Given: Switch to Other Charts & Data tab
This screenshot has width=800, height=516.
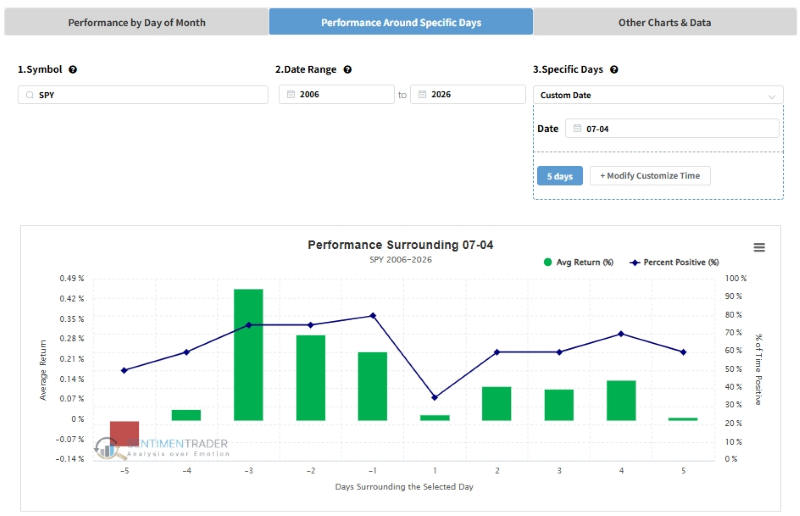Looking at the screenshot, I should point(664,22).
